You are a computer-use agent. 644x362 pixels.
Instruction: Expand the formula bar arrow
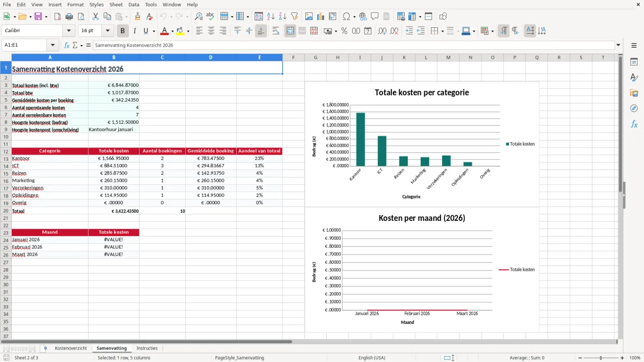coord(619,46)
